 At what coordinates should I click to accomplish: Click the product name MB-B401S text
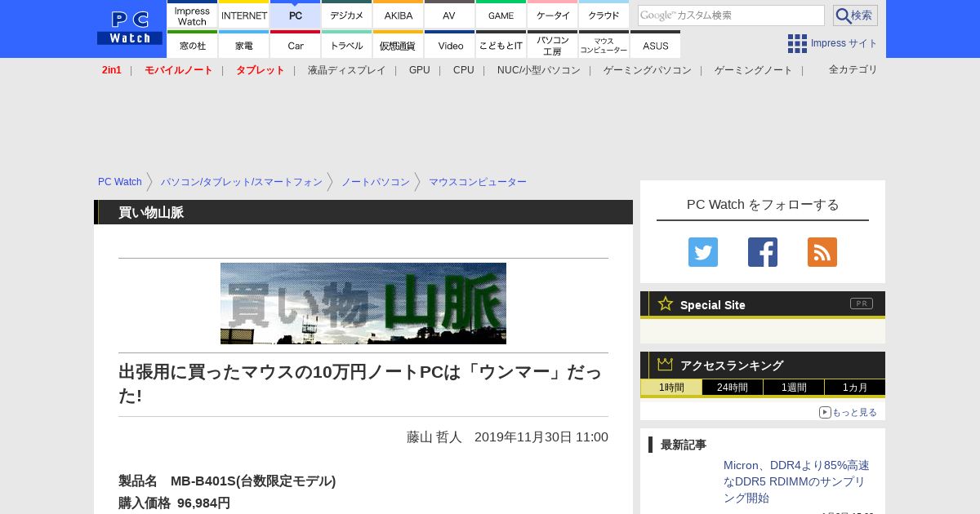point(253,481)
